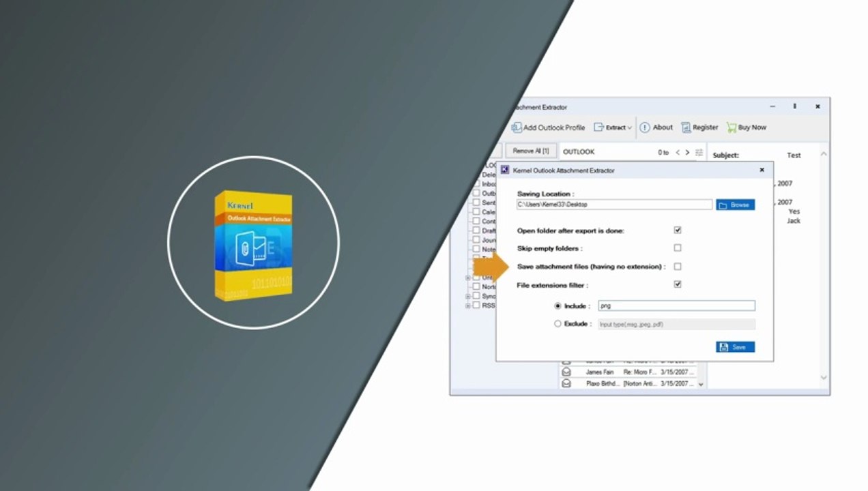Select the James Fain sender text
Viewport: 868px width, 491px height.
point(600,372)
